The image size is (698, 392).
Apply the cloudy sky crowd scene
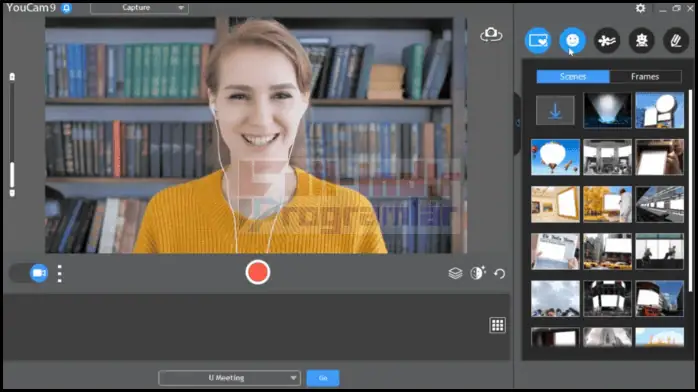coord(555,299)
